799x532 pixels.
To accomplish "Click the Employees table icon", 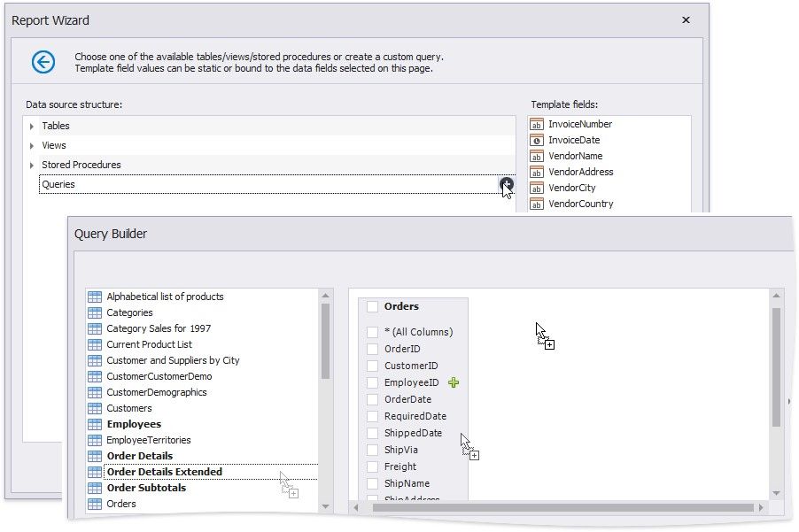I will tap(95, 424).
